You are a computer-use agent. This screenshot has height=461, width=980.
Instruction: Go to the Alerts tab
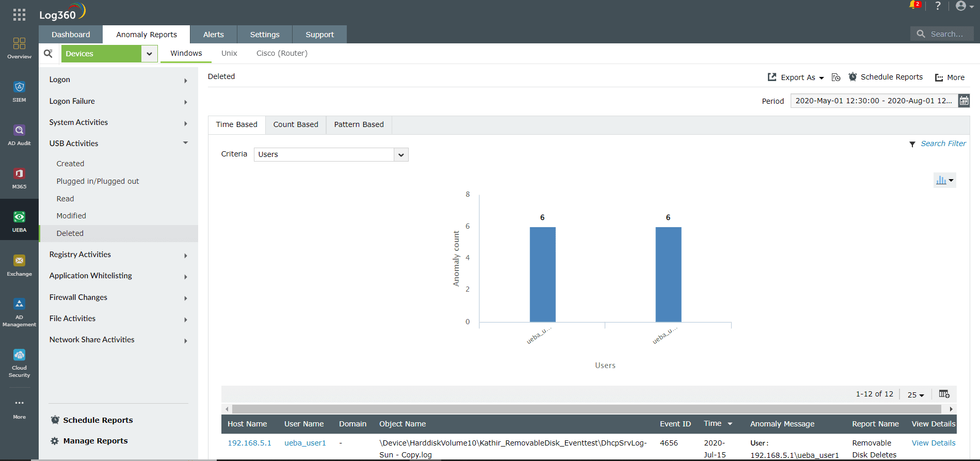[214, 35]
